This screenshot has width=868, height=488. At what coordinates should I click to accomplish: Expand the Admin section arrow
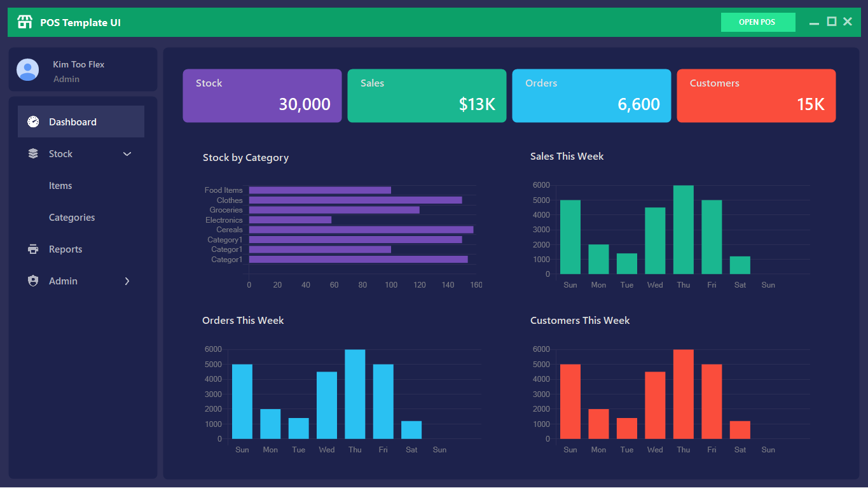coord(127,281)
